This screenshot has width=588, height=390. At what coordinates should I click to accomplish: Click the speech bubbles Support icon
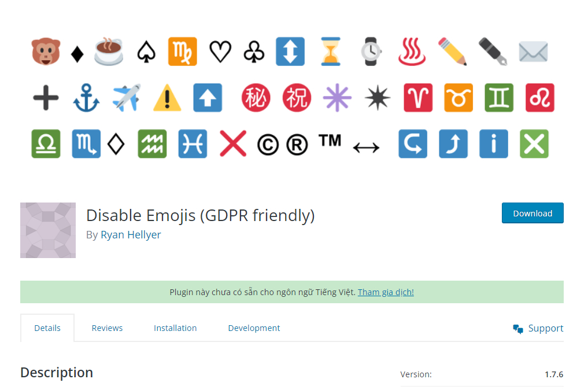[518, 329]
